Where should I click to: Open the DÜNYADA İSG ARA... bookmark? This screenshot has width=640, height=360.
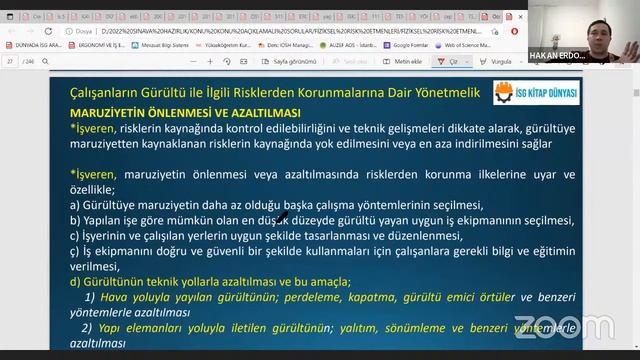click(x=33, y=45)
